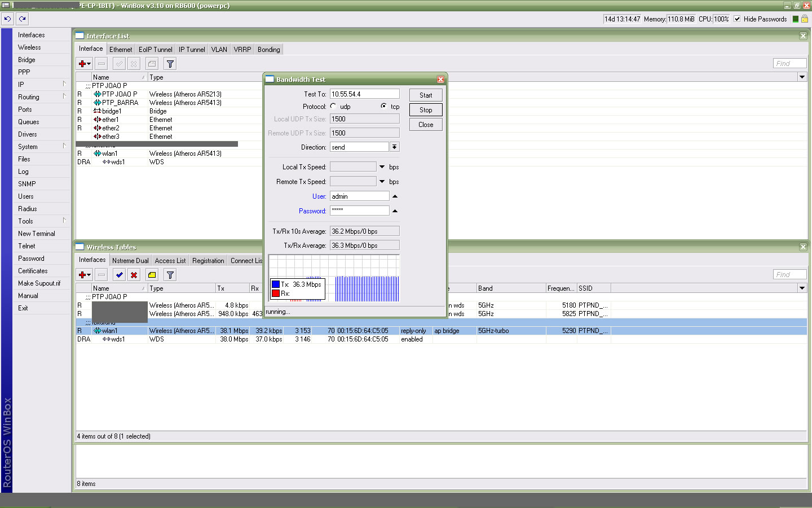This screenshot has height=508, width=812.
Task: Switch to the EoIP Tunnel tab
Action: (x=155, y=50)
